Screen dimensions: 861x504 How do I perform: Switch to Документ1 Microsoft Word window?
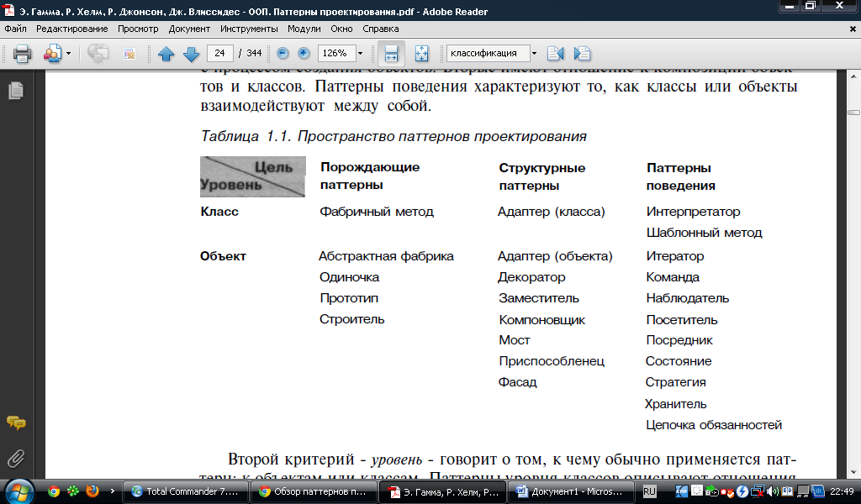tap(571, 491)
